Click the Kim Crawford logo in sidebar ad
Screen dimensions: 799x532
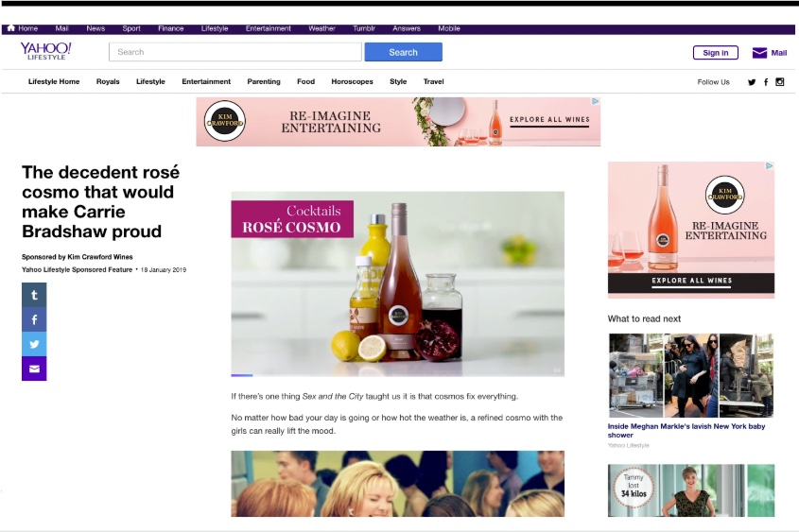point(724,194)
